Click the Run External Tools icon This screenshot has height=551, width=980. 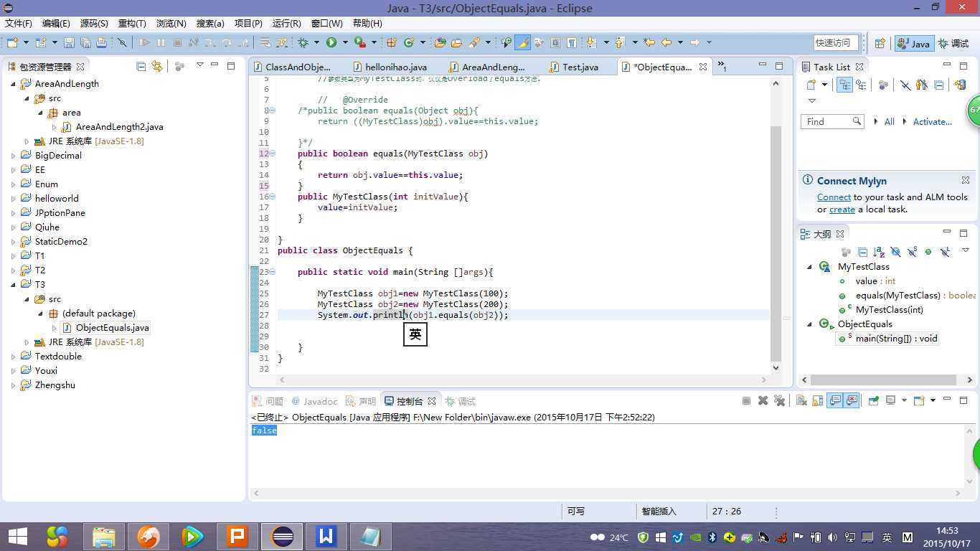click(360, 43)
